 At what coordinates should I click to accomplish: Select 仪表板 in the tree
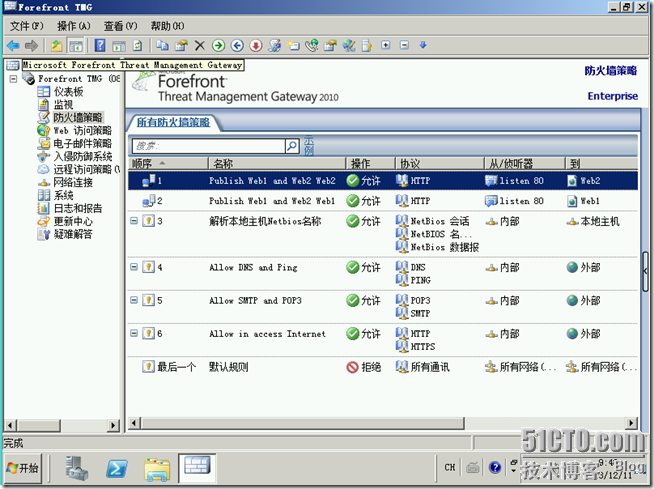(68, 91)
